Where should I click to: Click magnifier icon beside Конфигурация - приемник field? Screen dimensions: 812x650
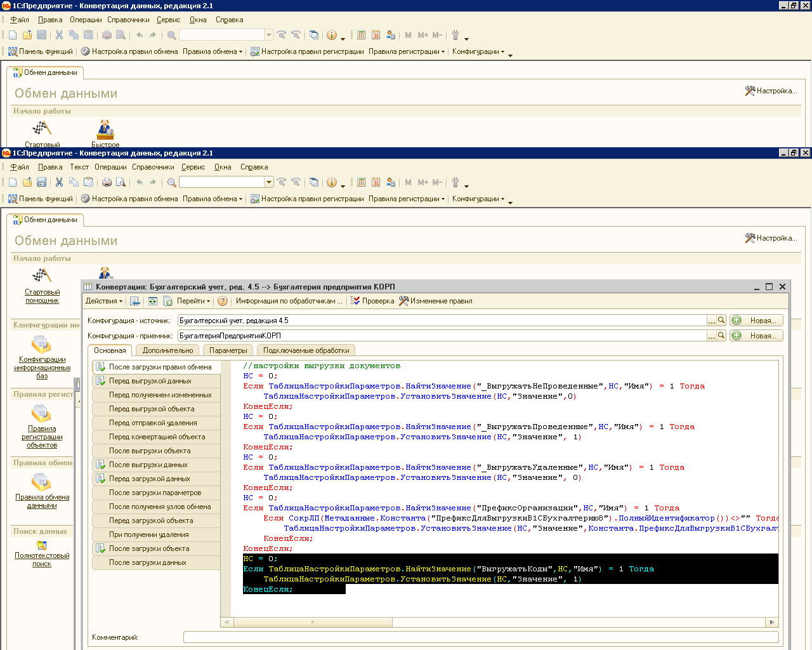(721, 336)
